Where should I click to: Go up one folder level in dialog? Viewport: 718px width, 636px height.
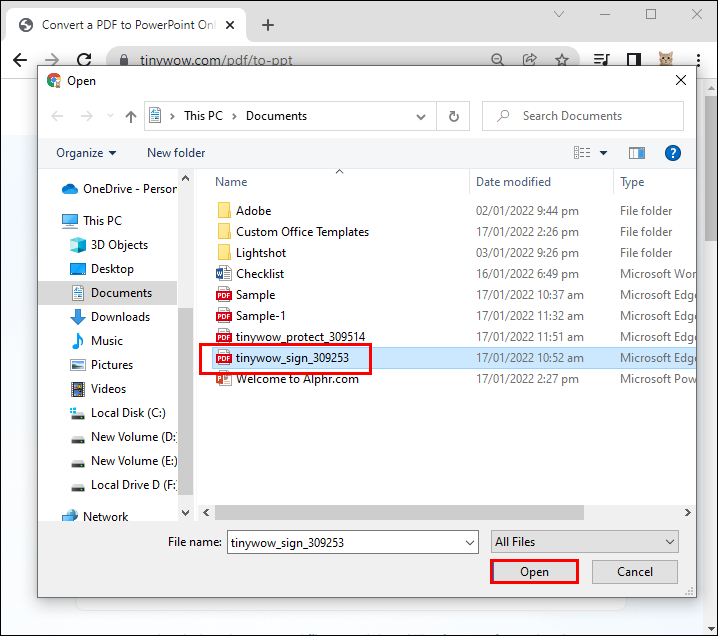(x=131, y=116)
